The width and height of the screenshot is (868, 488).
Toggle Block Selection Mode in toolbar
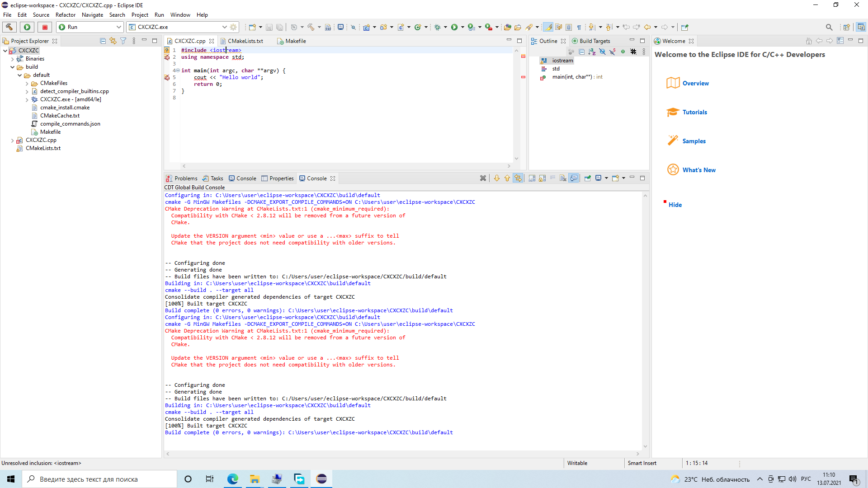[569, 27]
